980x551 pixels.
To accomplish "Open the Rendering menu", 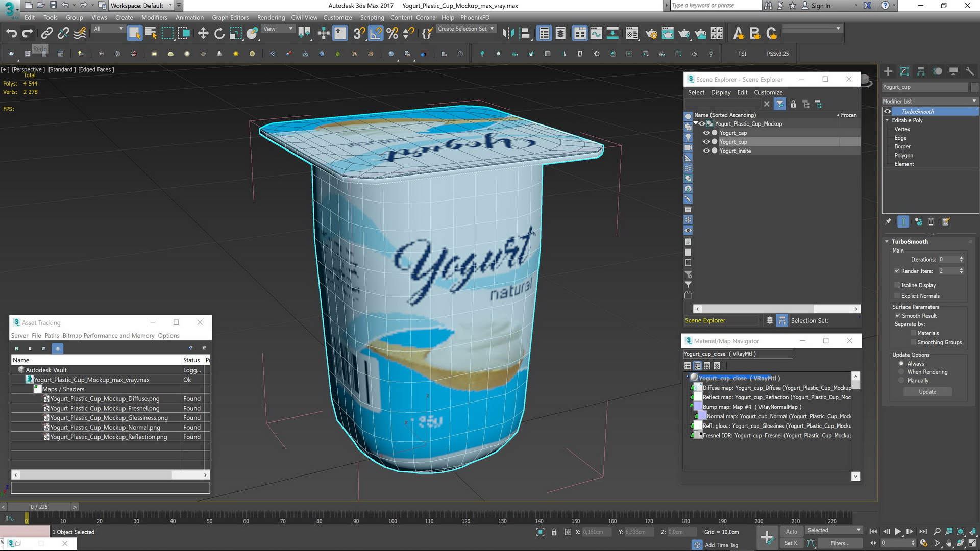I will coord(271,17).
